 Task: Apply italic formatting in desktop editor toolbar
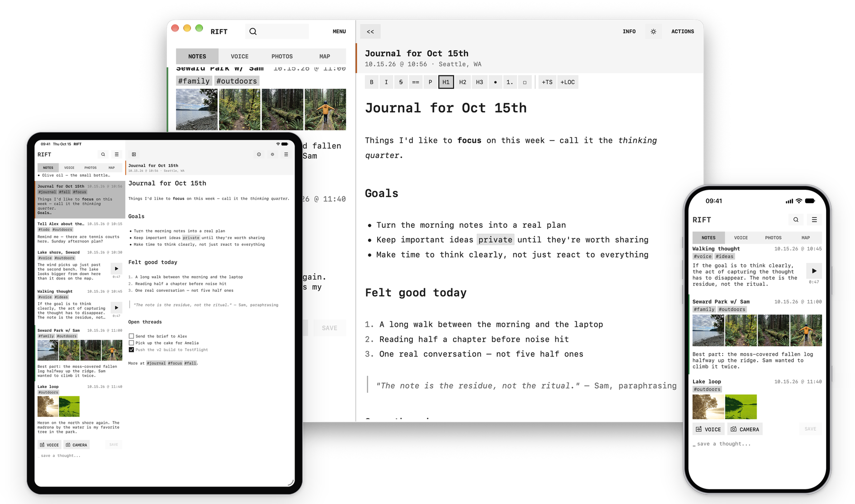coord(386,82)
